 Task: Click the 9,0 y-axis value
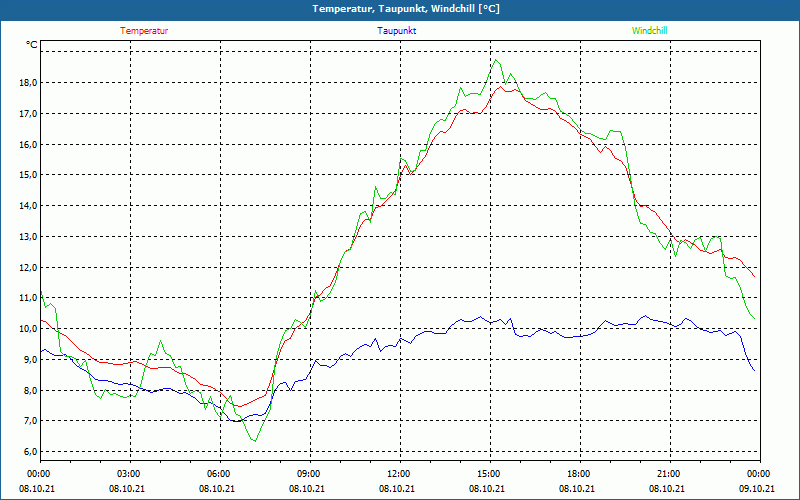point(31,359)
